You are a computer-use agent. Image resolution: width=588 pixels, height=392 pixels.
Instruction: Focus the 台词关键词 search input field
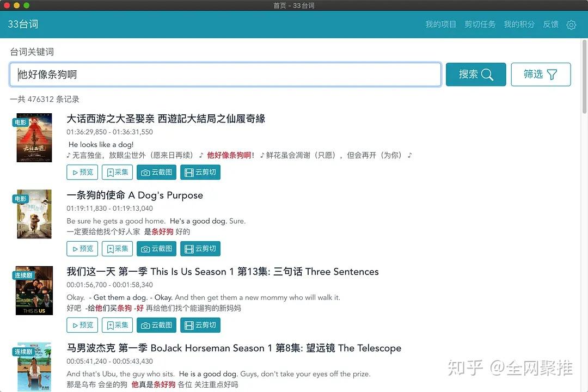point(225,74)
